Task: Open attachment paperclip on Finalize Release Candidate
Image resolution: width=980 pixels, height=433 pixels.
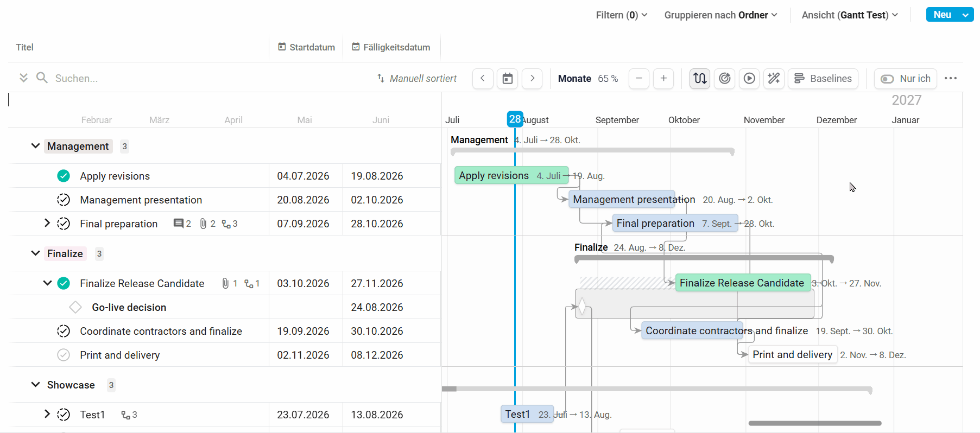Action: tap(225, 283)
